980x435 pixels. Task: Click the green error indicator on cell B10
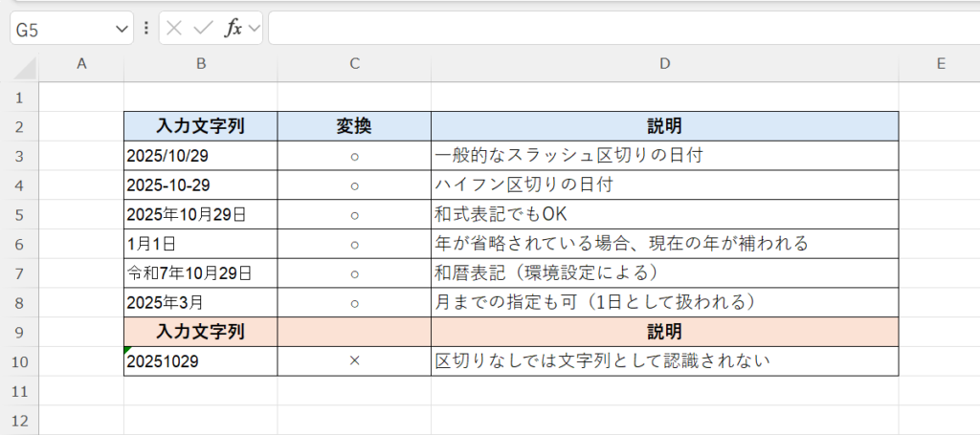click(x=127, y=350)
